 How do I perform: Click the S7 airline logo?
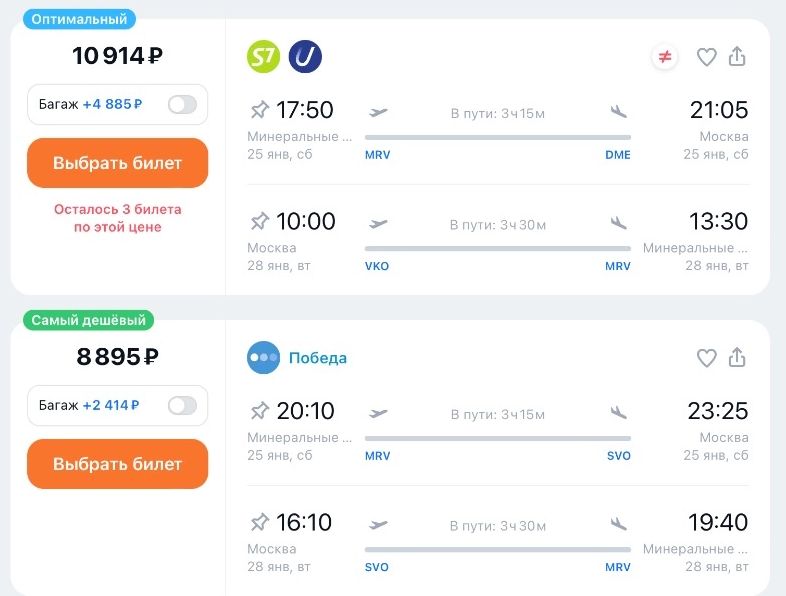tap(263, 56)
